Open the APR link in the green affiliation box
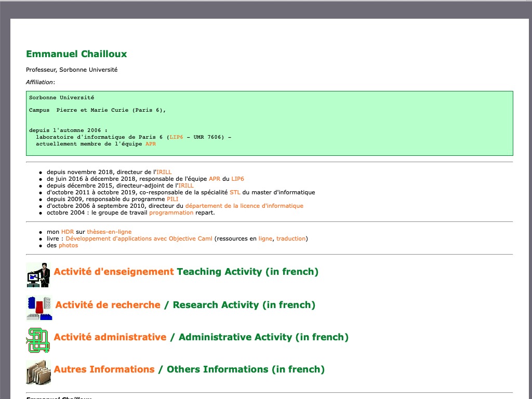This screenshot has height=399, width=532. pos(150,144)
